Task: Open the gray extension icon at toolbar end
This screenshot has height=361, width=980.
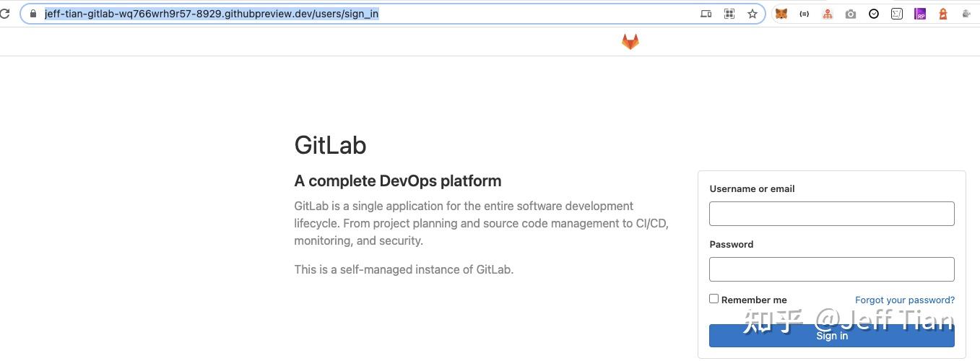Action: (966, 14)
